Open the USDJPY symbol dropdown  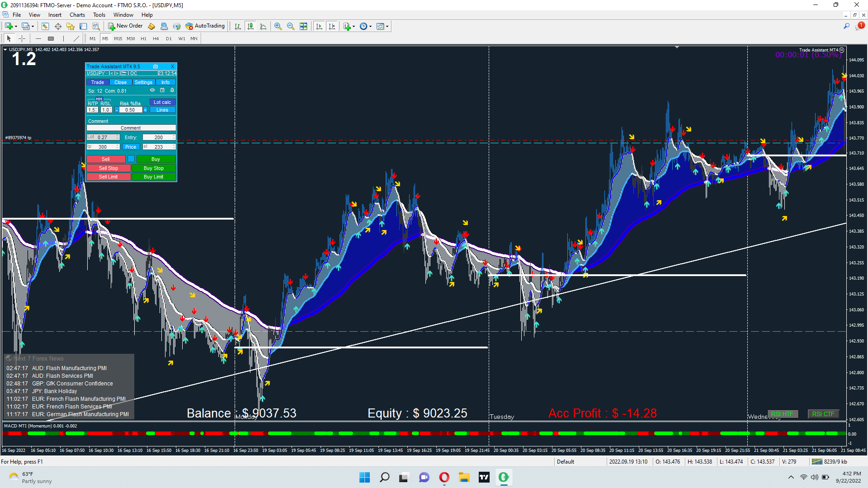(96, 73)
